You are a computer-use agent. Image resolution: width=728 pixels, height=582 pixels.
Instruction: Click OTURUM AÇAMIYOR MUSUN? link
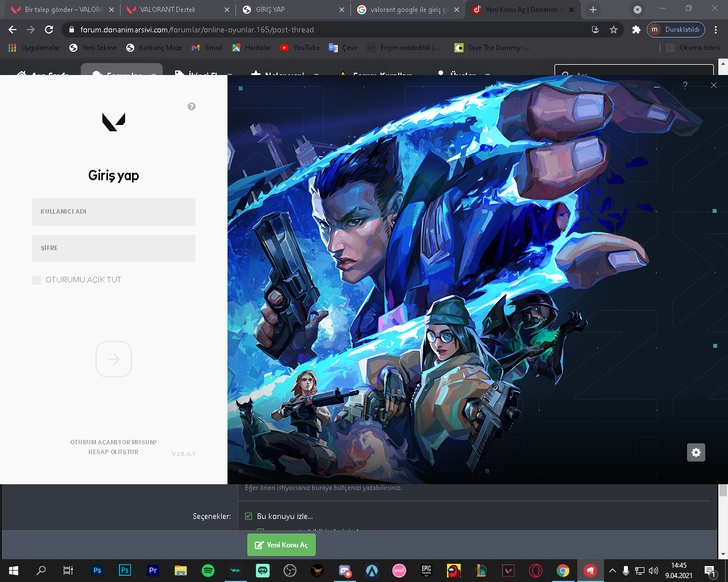point(113,442)
